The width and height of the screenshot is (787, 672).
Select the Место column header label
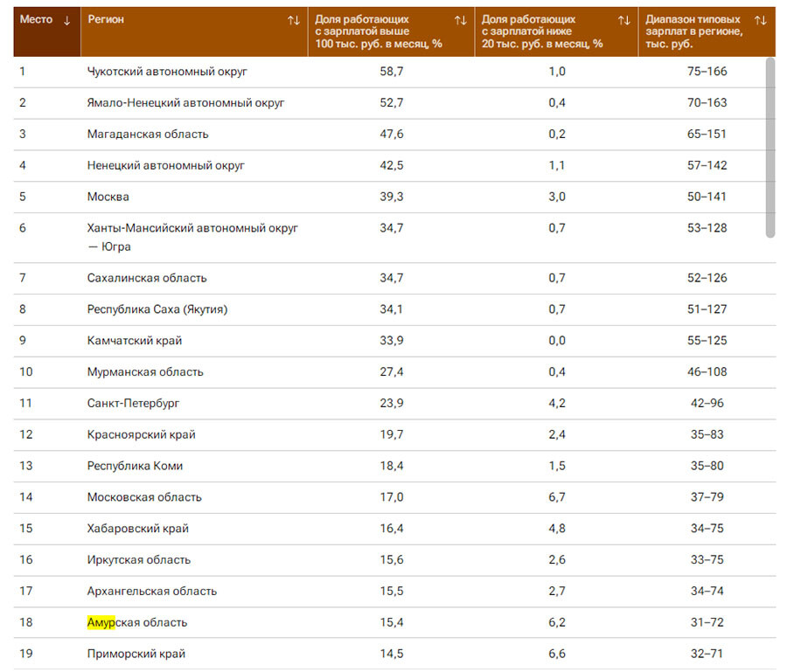[x=36, y=19]
